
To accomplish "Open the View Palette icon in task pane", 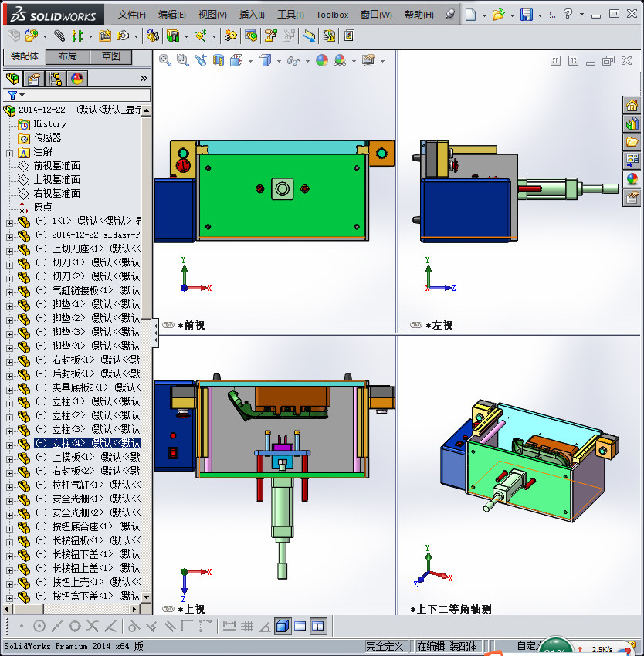I will coord(632,161).
